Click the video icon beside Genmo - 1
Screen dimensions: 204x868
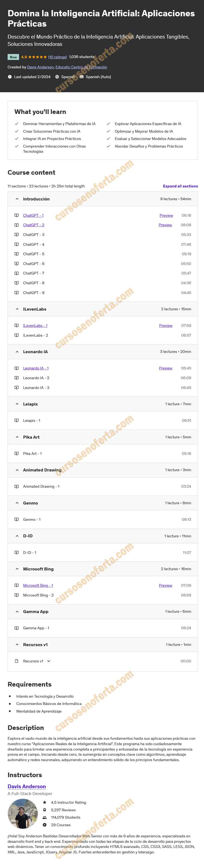17,520
